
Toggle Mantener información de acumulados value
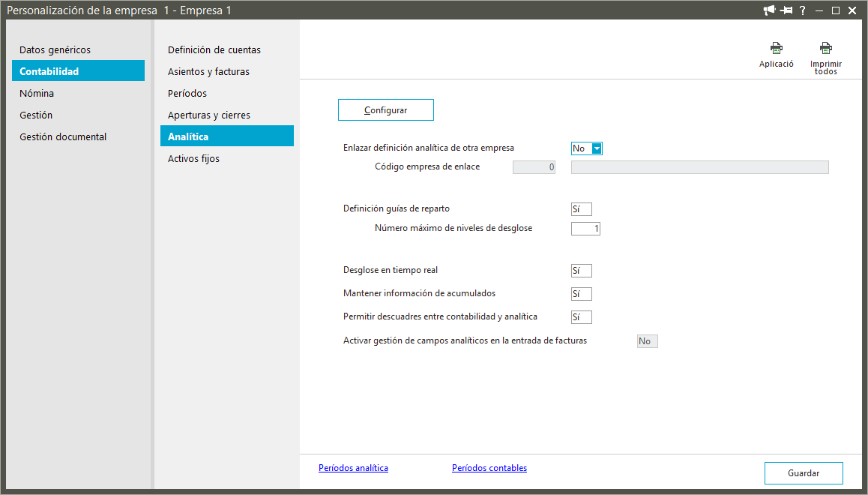point(581,294)
